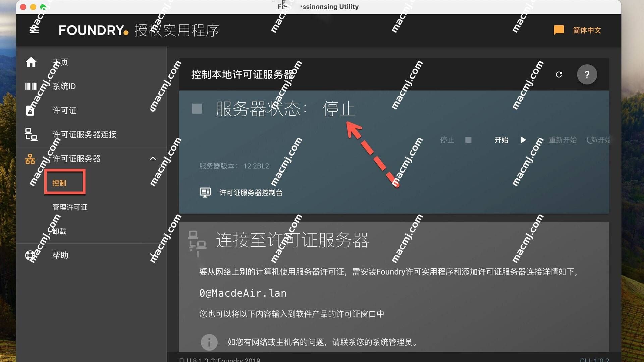Viewport: 644px width, 362px height.
Task: Open 管理许可证 submenu item
Action: tap(70, 207)
